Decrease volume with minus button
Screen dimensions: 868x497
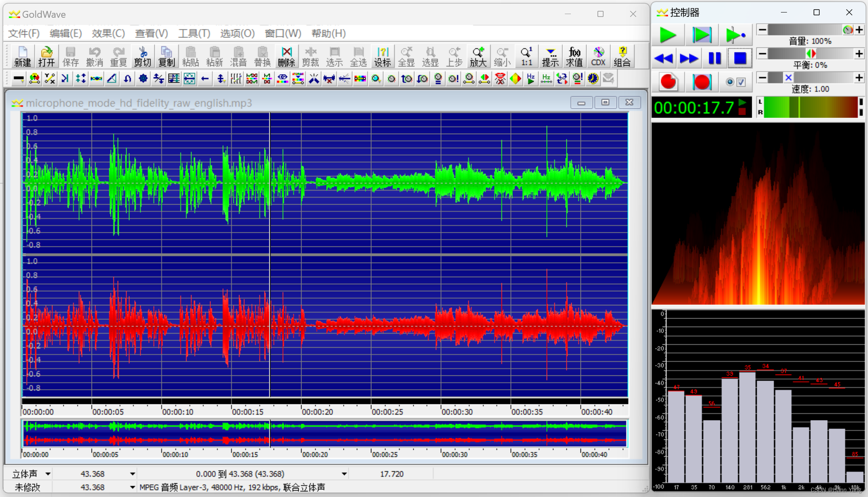coord(762,30)
